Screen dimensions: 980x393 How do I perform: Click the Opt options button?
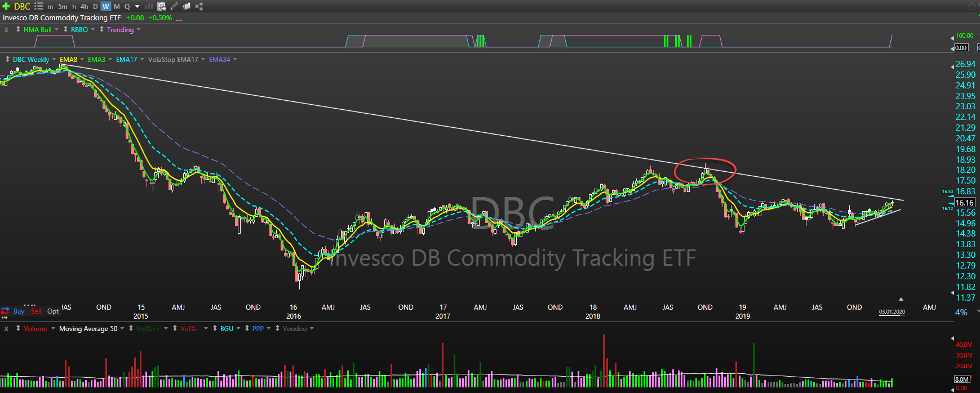[x=53, y=311]
